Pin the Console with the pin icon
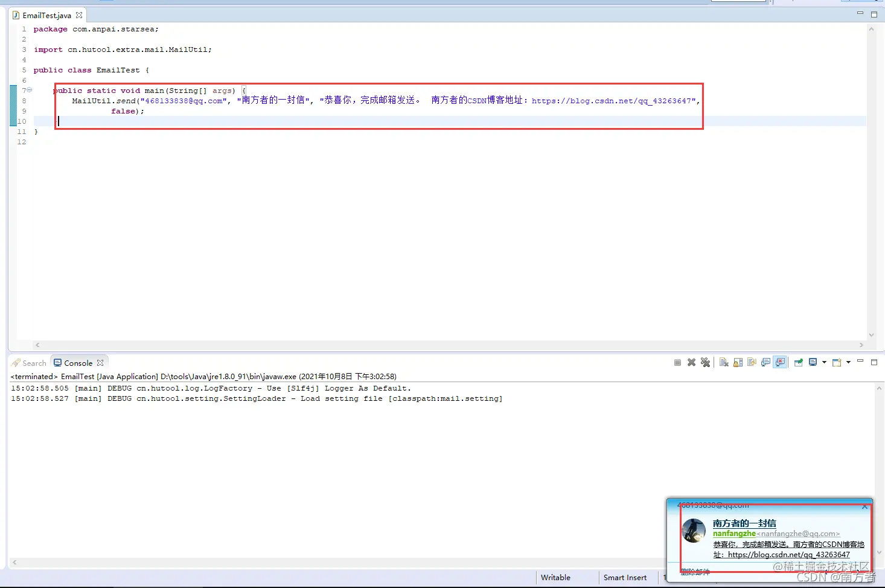 tap(798, 362)
